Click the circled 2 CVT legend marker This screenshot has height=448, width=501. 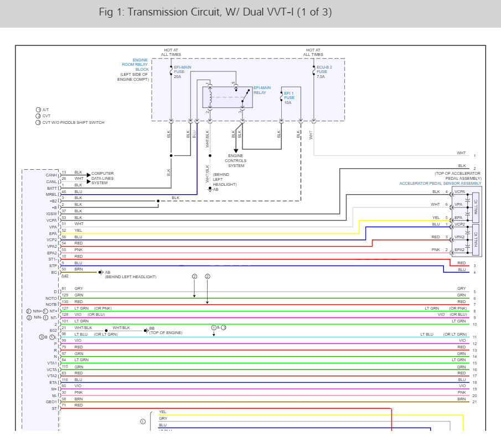click(x=38, y=116)
